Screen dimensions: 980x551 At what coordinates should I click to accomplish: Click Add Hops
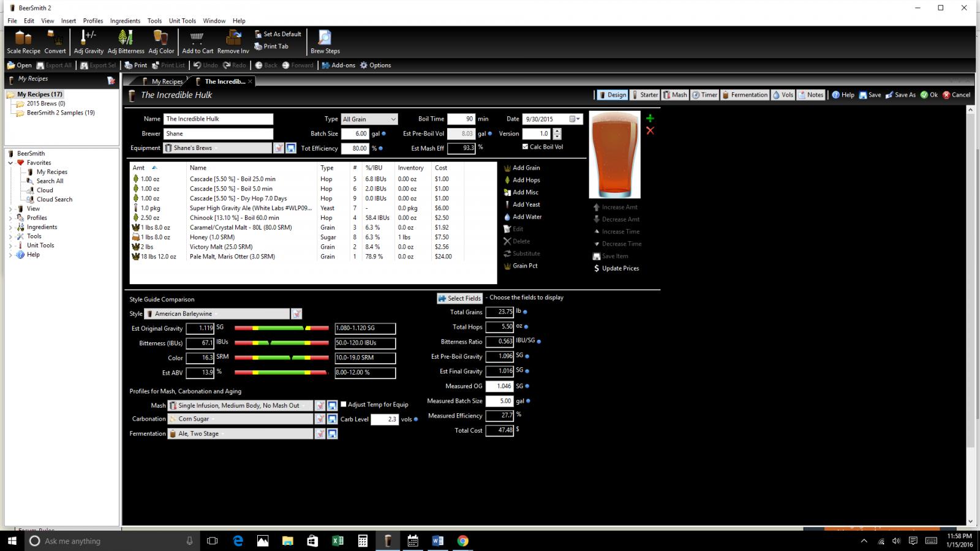pos(522,180)
